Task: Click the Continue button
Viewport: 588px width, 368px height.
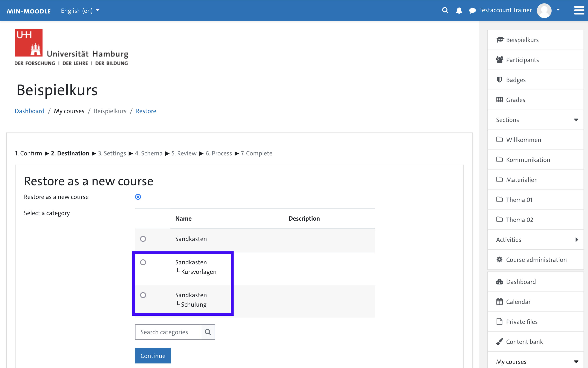Action: pos(153,356)
